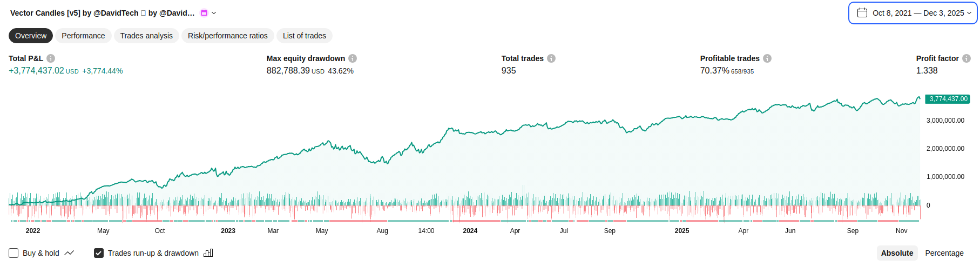Screen dimensions: 980x266
Task: Click the Total trades info icon
Action: [x=551, y=58]
